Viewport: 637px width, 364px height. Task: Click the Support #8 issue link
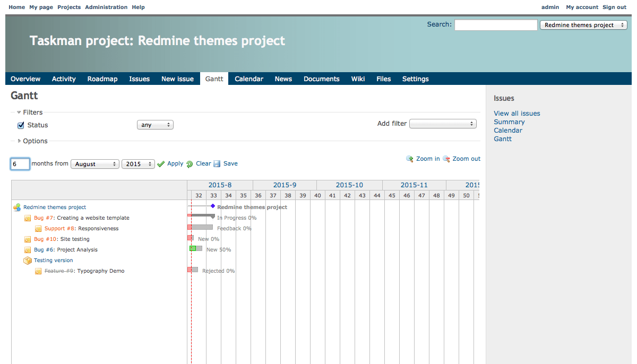[59, 229]
